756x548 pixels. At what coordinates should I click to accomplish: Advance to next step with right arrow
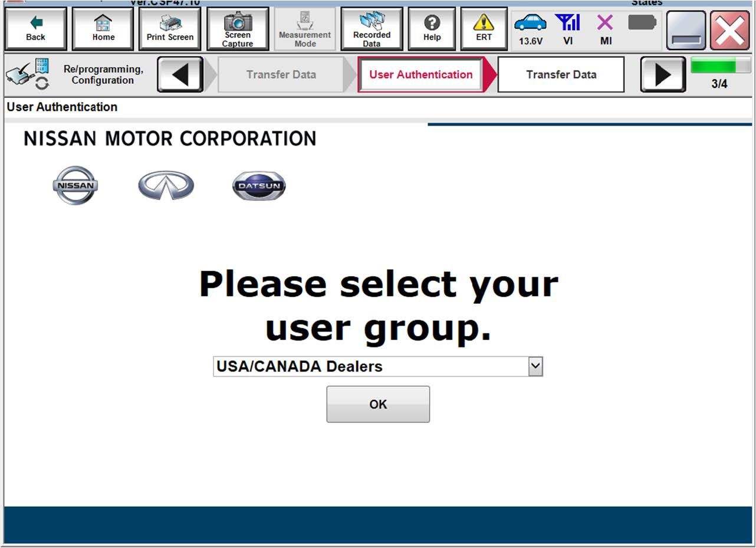tap(663, 74)
